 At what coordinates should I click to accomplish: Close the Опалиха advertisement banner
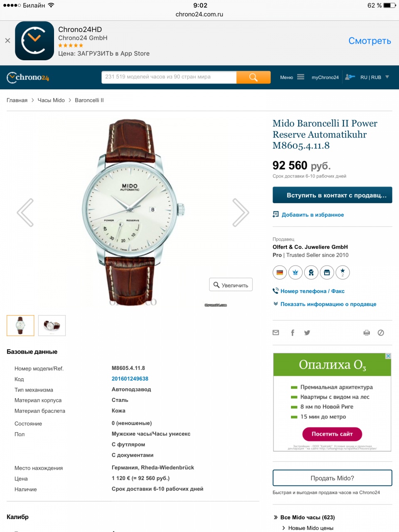[x=388, y=356]
